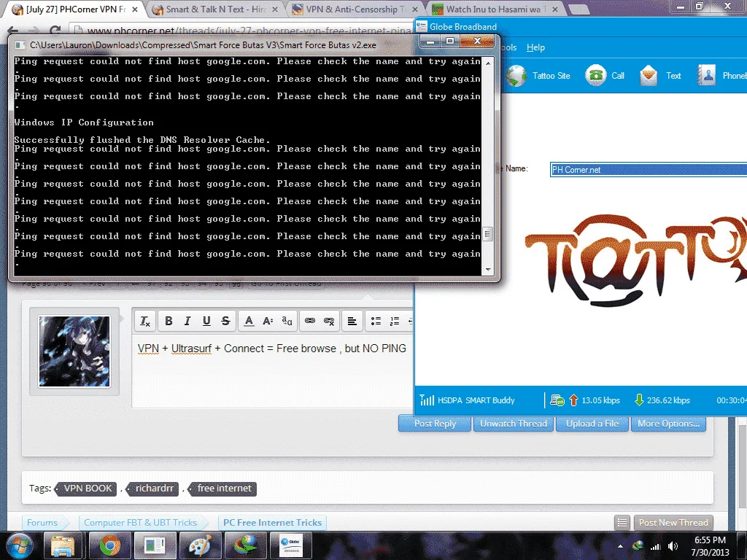The height and width of the screenshot is (560, 747).
Task: Click the richardrr tag
Action: point(152,488)
